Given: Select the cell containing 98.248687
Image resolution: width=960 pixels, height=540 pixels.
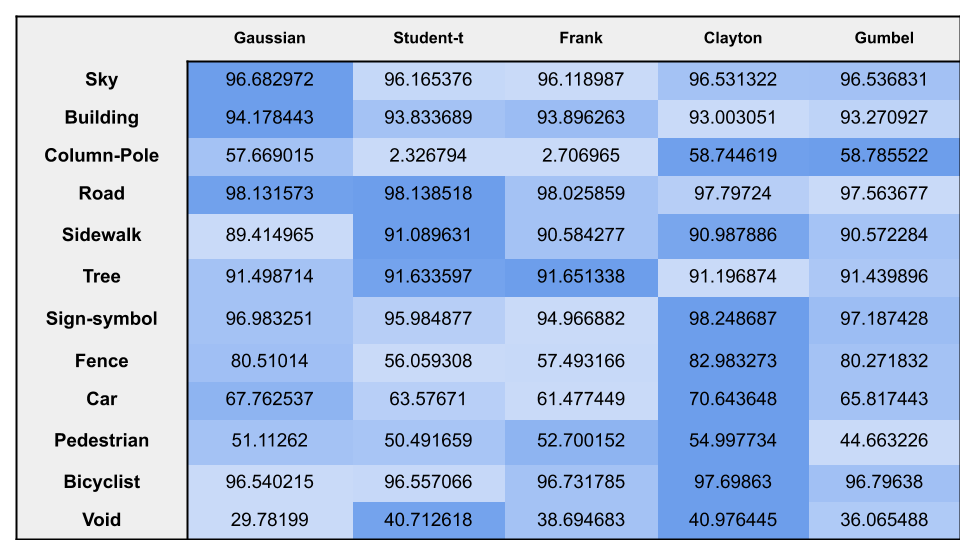Looking at the screenshot, I should coord(733,320).
